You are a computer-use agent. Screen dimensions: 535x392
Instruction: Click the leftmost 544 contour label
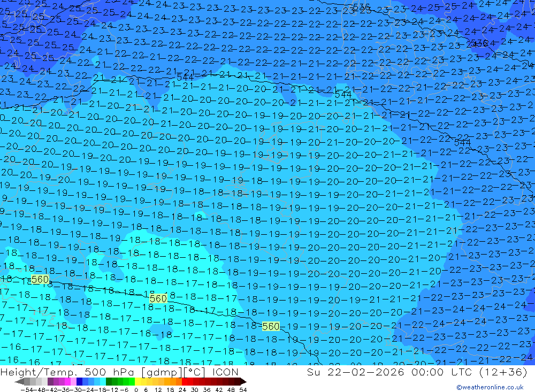(185, 78)
